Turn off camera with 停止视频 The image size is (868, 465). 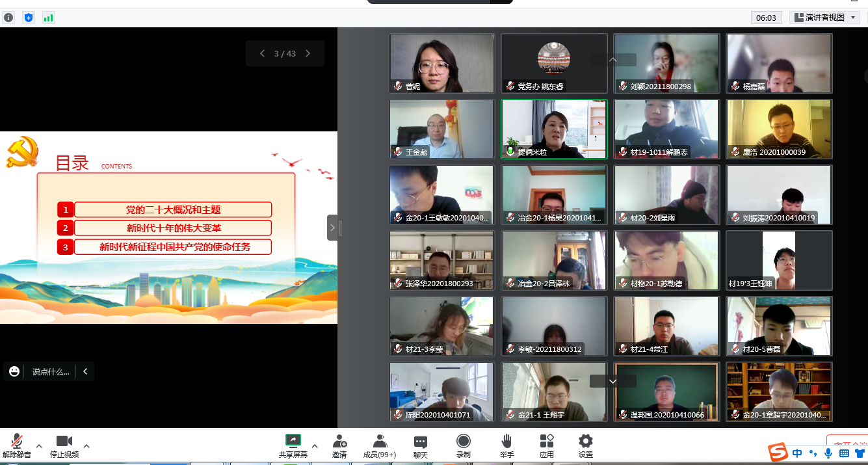click(x=64, y=445)
